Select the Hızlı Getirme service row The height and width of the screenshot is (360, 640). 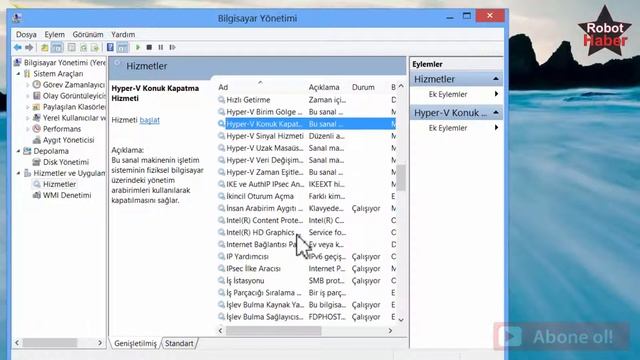click(306, 100)
